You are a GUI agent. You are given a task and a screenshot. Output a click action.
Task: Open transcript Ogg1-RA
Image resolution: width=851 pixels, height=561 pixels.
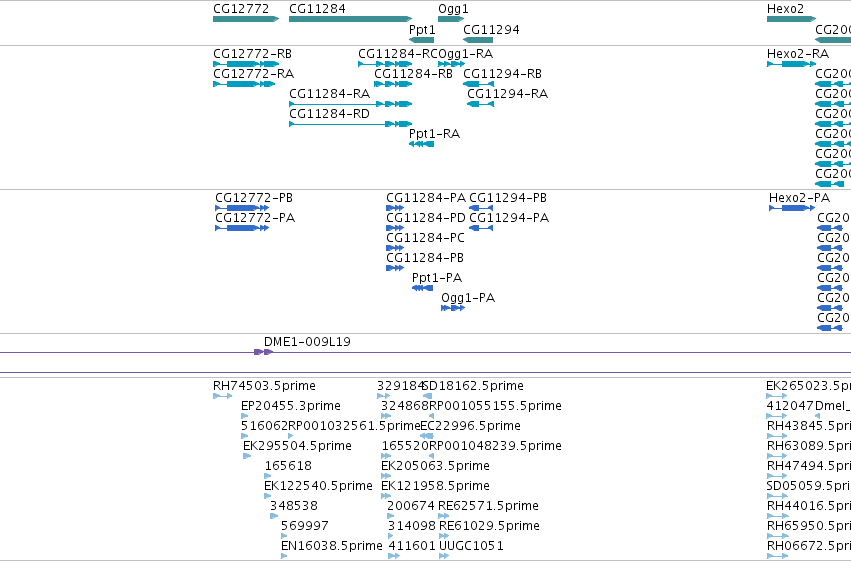451,64
